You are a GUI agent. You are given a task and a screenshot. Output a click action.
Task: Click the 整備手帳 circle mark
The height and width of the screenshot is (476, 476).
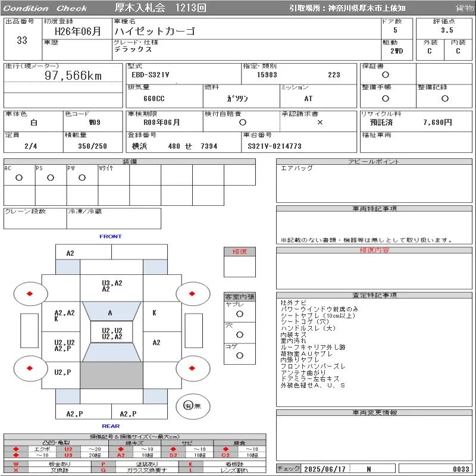pyautogui.click(x=385, y=98)
